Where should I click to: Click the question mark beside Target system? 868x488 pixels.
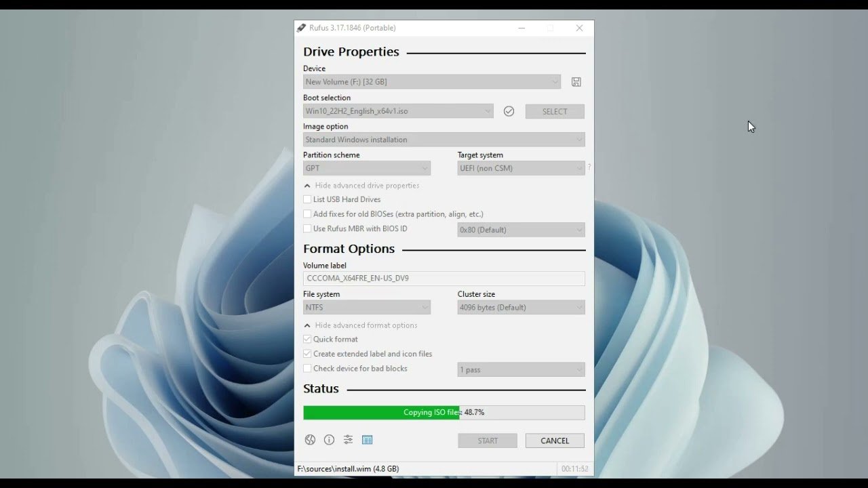(x=589, y=167)
